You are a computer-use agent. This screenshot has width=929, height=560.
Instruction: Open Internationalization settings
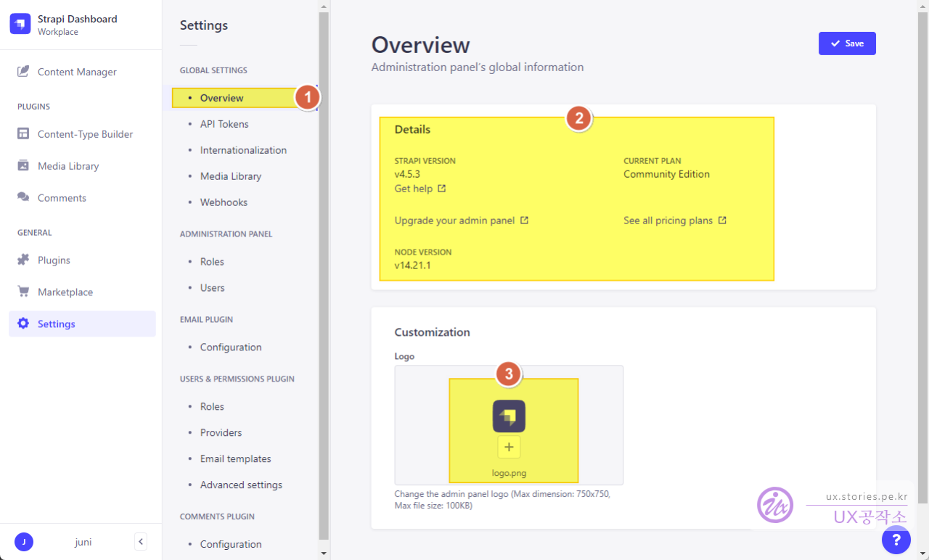click(x=243, y=150)
